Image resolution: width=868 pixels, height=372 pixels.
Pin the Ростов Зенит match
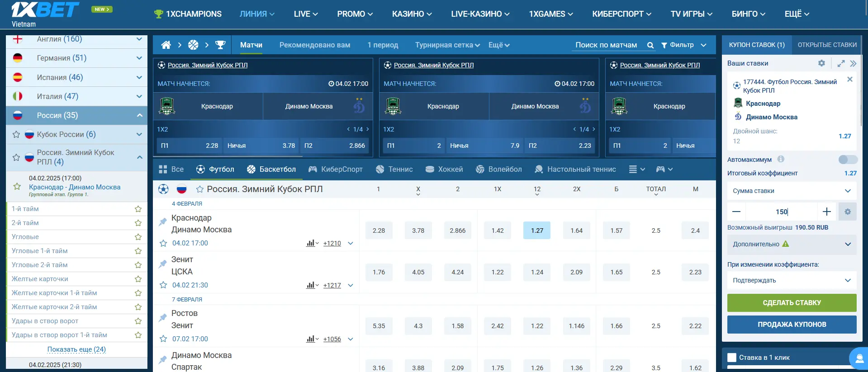(x=163, y=318)
